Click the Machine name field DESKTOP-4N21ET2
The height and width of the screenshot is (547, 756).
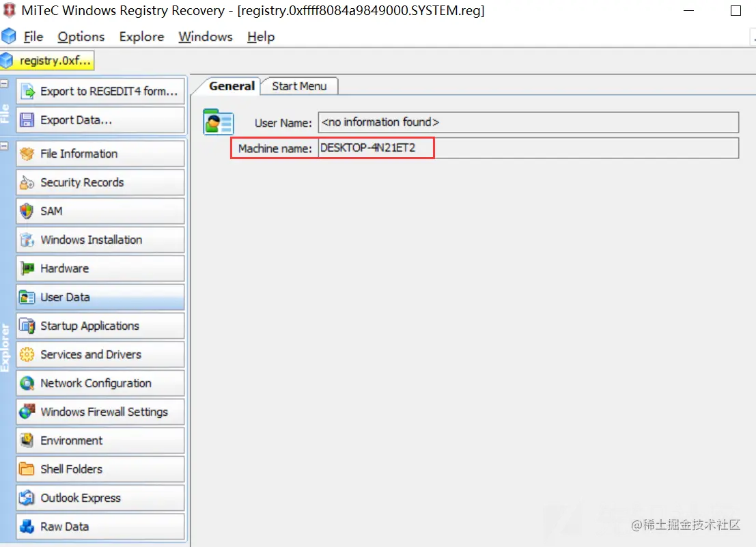pyautogui.click(x=529, y=148)
